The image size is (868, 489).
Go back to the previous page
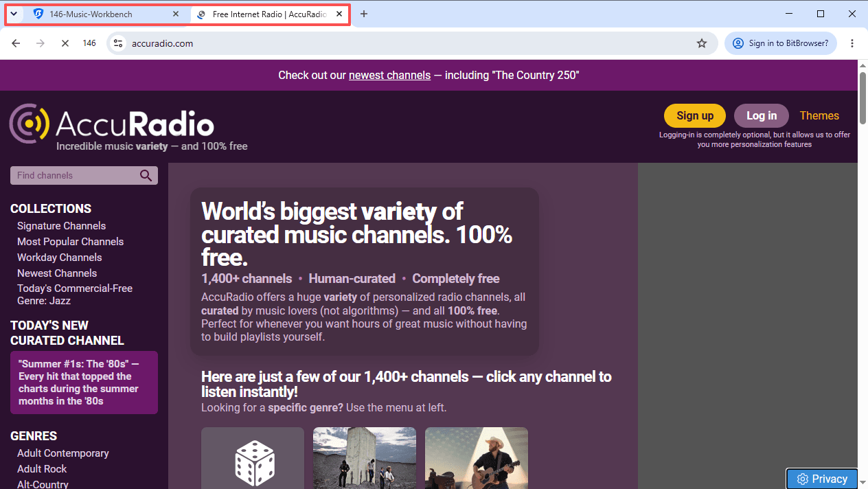click(16, 43)
